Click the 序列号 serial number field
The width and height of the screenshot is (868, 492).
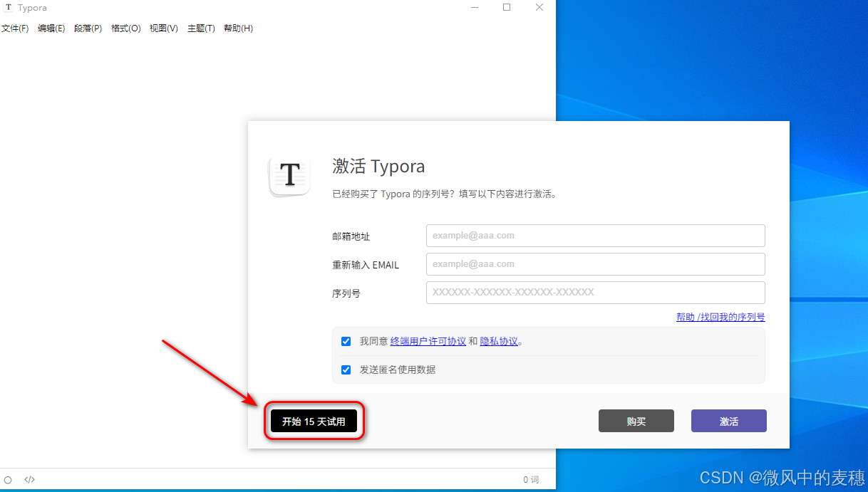[x=595, y=293]
